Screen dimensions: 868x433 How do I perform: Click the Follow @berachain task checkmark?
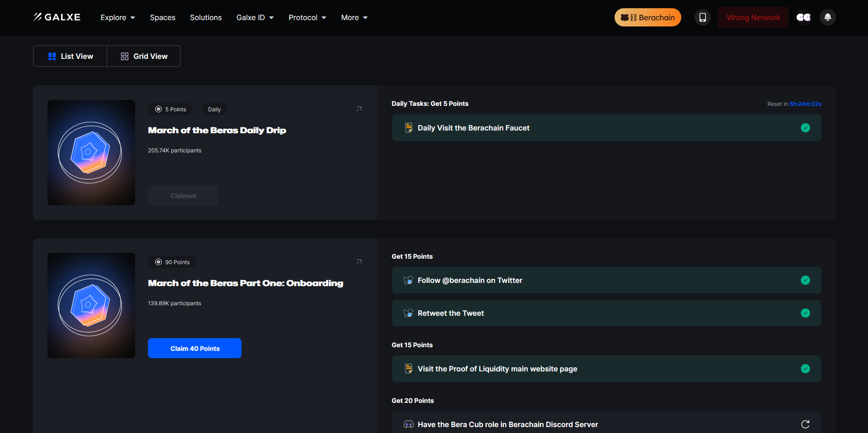(805, 280)
